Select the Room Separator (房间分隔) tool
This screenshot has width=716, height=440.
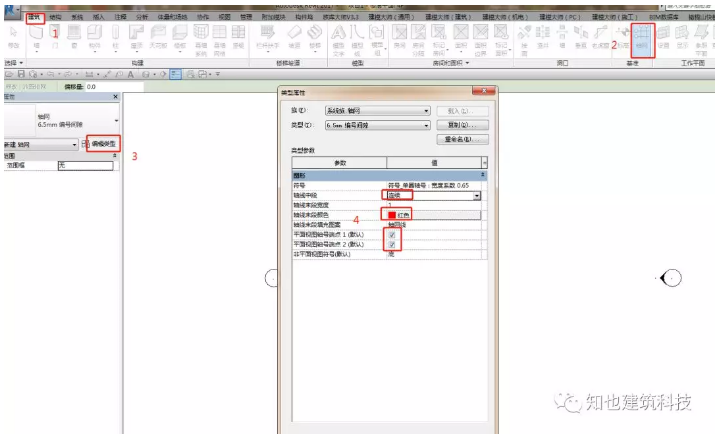[x=418, y=40]
